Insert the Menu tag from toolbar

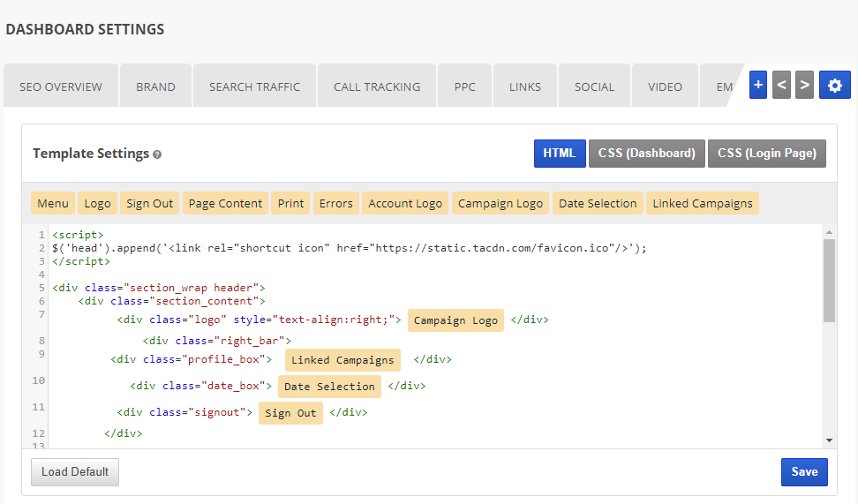point(53,203)
